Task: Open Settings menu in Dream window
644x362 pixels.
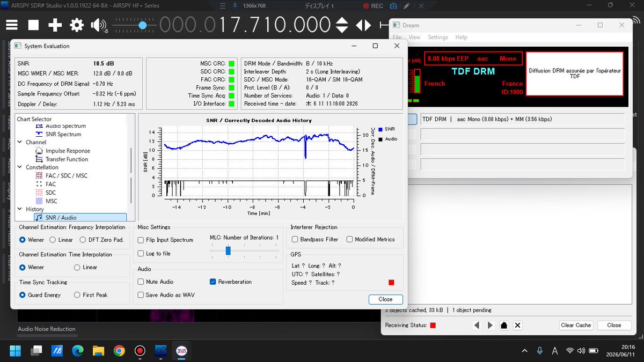Action: coord(438,38)
